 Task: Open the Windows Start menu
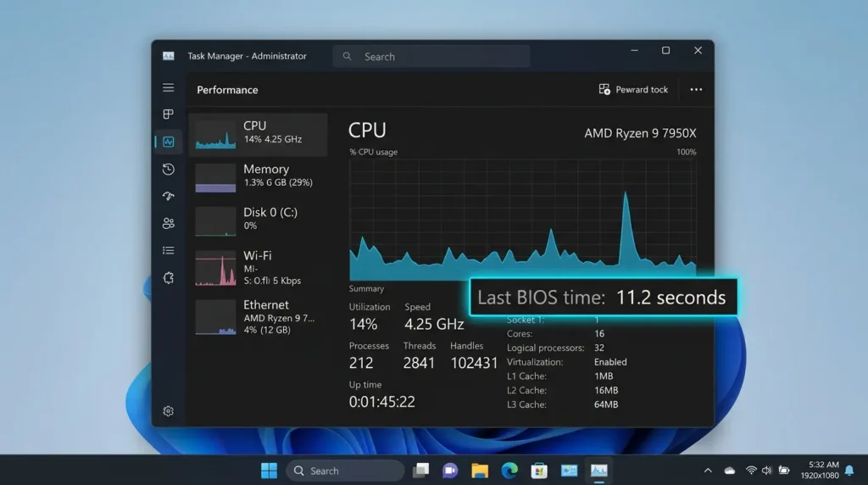269,471
